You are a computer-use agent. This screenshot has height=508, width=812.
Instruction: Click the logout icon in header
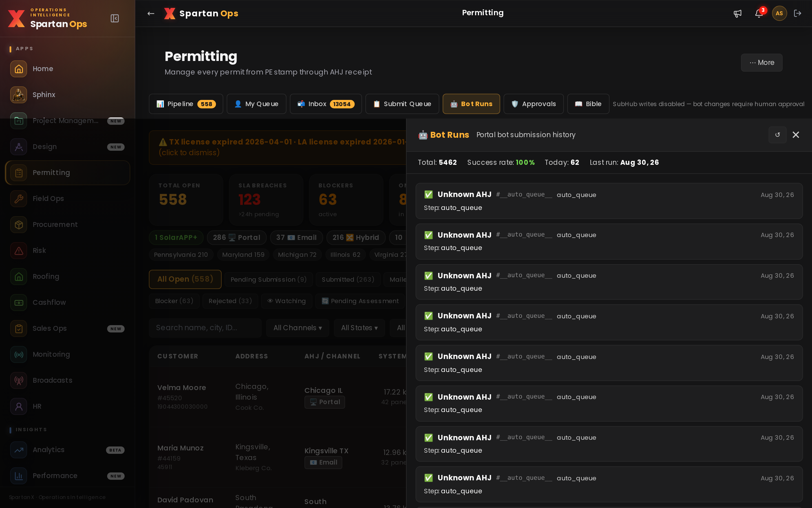(x=798, y=14)
